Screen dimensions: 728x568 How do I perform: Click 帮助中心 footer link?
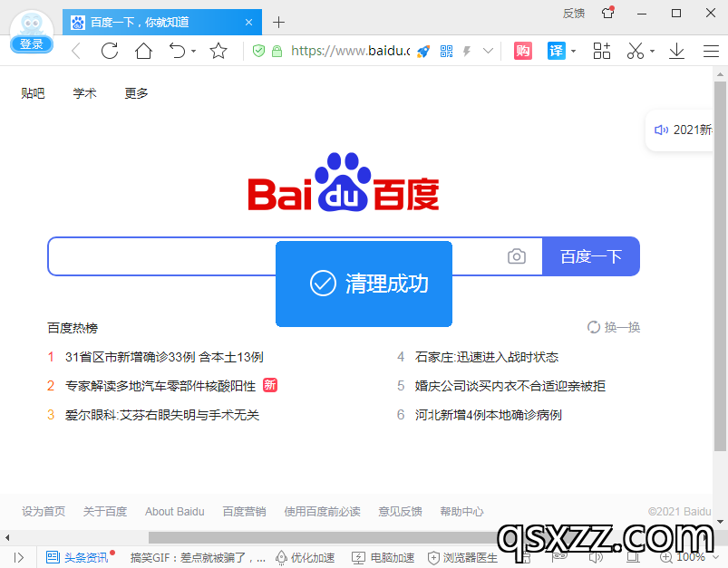pos(462,512)
